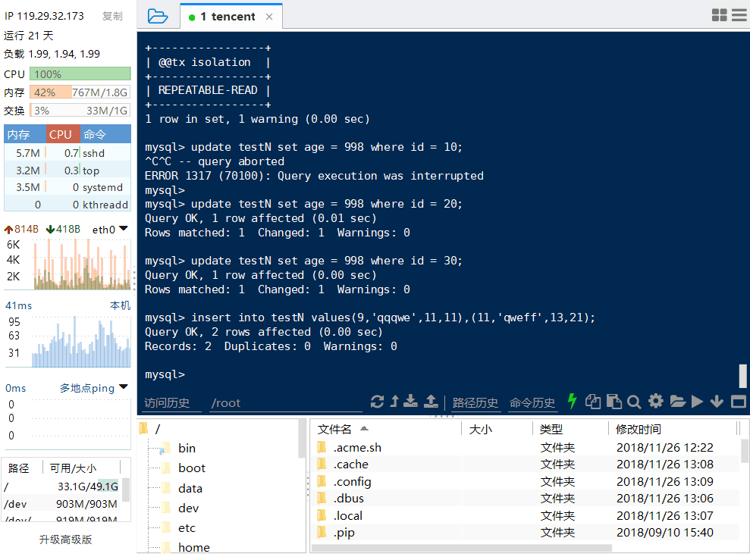Click the upload file icon

(431, 402)
